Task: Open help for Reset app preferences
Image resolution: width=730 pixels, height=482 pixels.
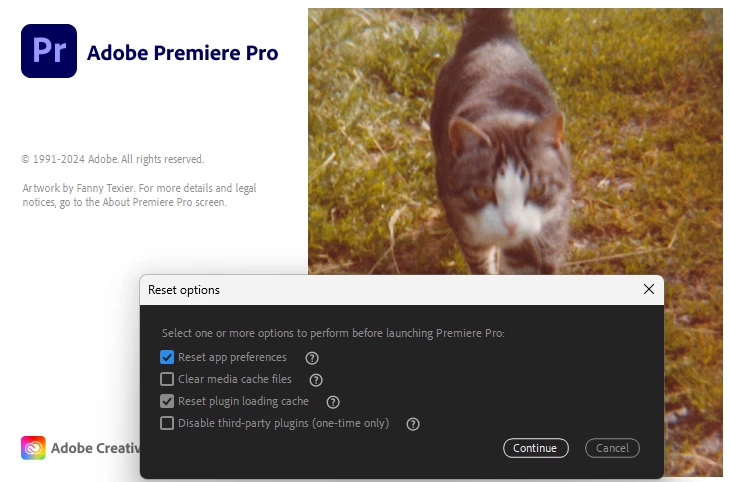Action: [x=312, y=358]
